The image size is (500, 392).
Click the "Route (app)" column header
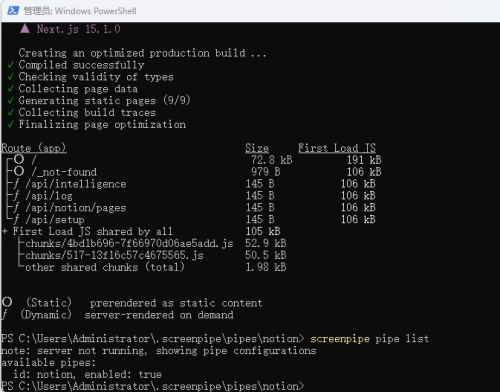coord(34,148)
